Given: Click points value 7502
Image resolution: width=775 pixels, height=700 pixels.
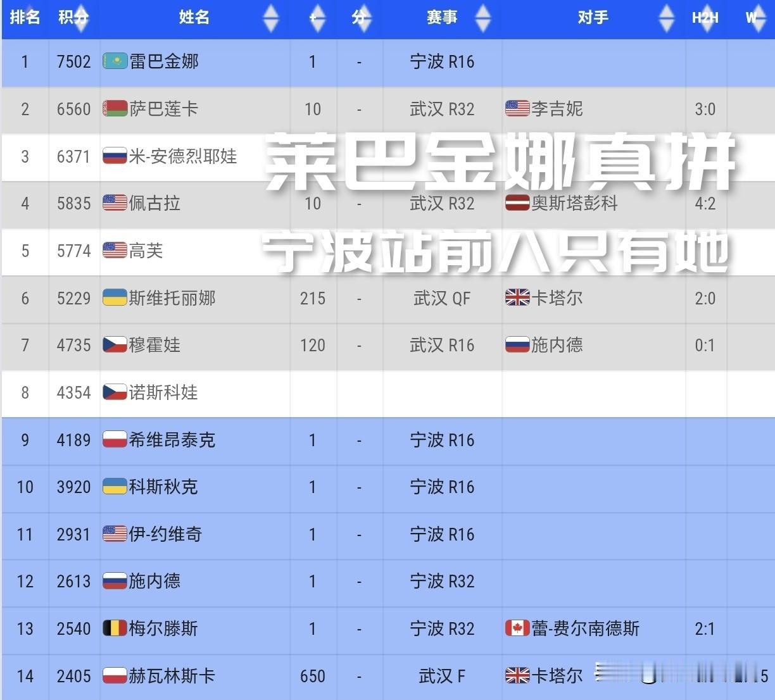Looking at the screenshot, I should (74, 61).
